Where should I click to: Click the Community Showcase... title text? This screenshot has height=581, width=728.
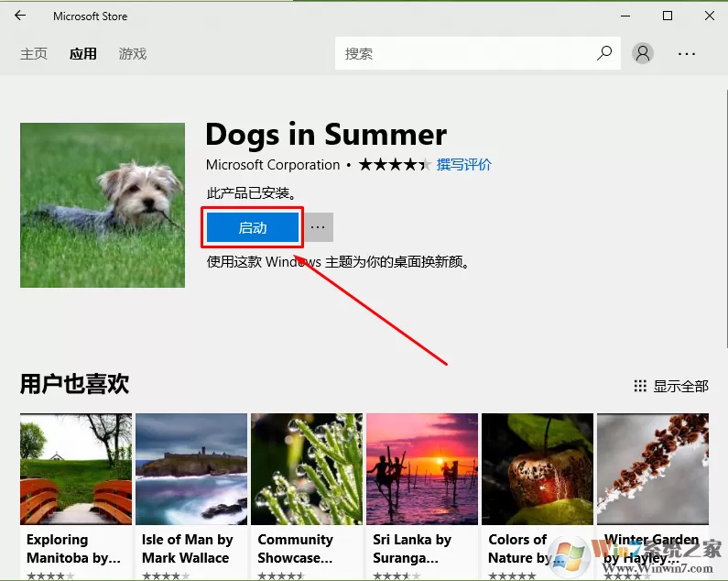tap(295, 548)
